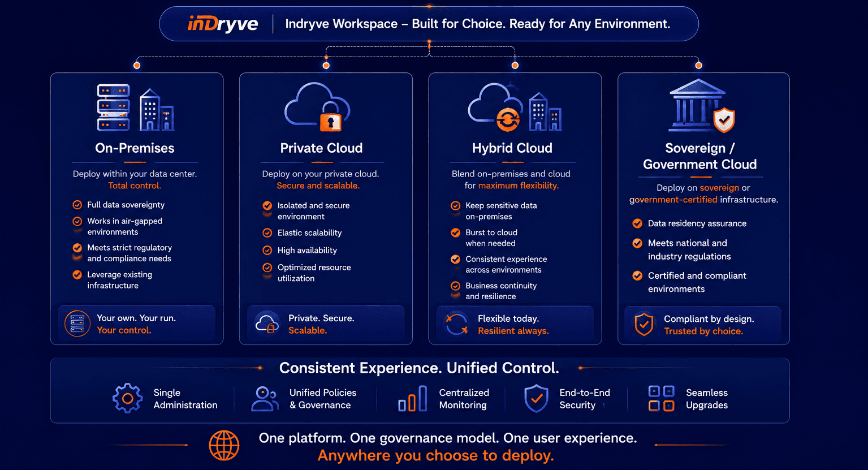Click the 'End-to-End Security' label

point(585,399)
